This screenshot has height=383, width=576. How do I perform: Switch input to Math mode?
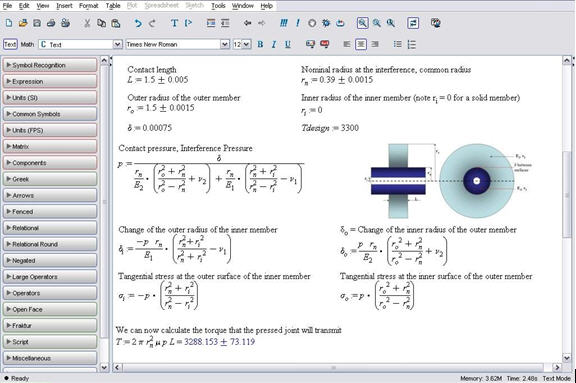[27, 44]
